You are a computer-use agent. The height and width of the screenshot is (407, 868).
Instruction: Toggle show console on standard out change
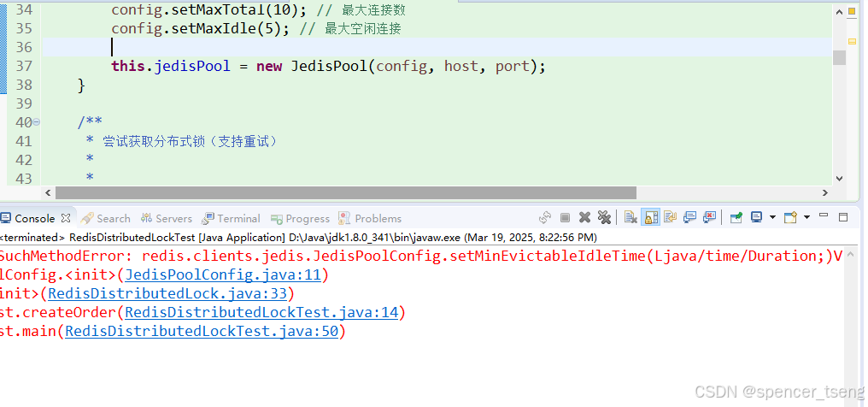(x=689, y=217)
